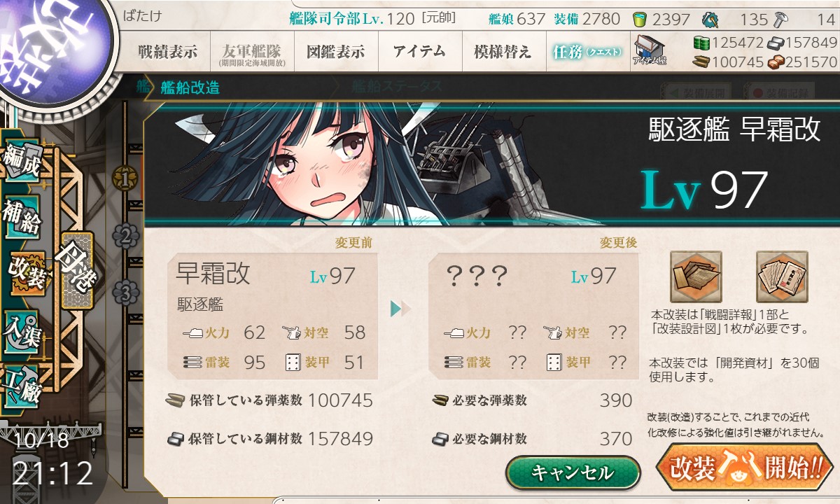Click the 早霜改 ship portrait banner
Screen dimensions: 840x504
(491, 164)
